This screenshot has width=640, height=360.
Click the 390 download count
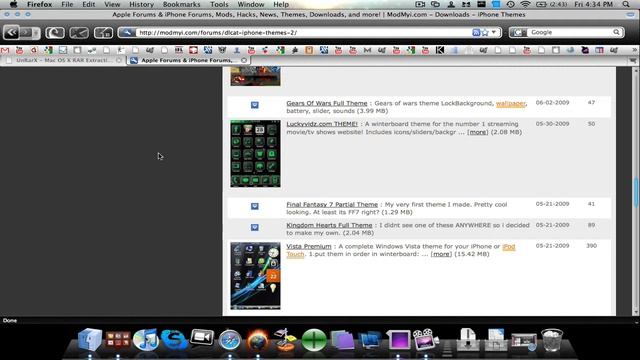tap(591, 246)
